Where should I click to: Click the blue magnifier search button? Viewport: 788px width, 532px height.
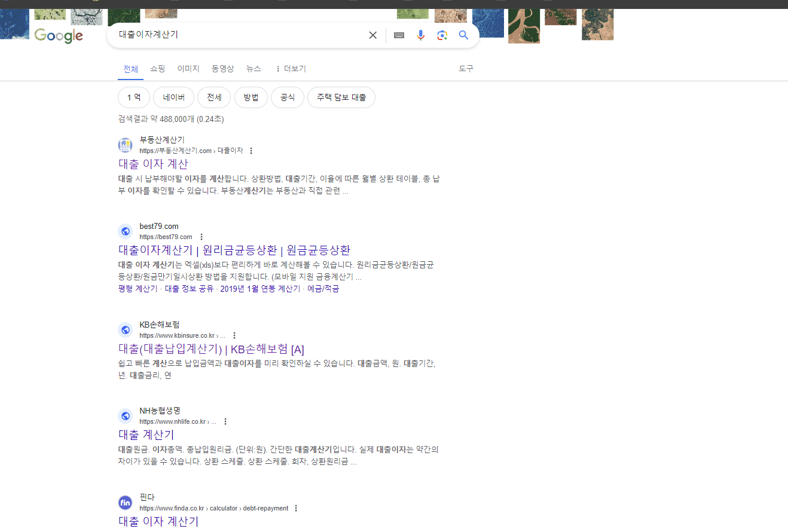(x=463, y=35)
